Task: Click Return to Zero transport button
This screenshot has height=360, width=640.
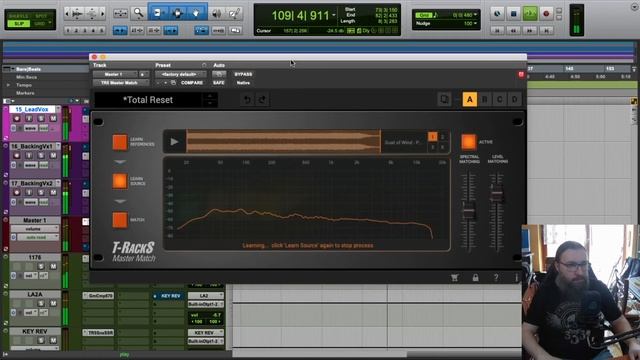Action: pos(497,30)
